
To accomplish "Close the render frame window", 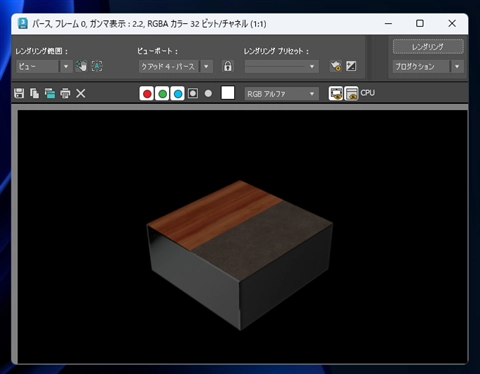I will click(x=452, y=23).
